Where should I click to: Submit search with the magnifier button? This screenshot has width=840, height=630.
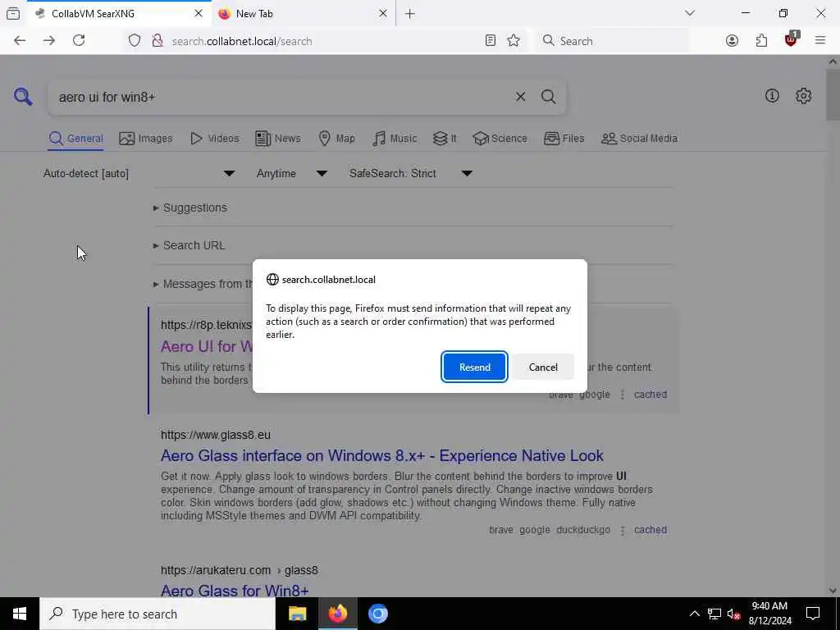pos(548,97)
